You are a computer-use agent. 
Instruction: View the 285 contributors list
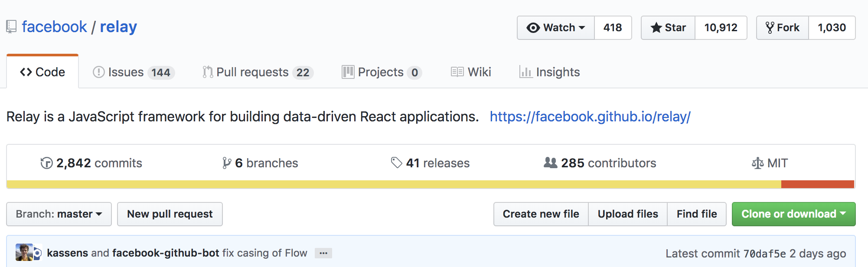point(600,163)
